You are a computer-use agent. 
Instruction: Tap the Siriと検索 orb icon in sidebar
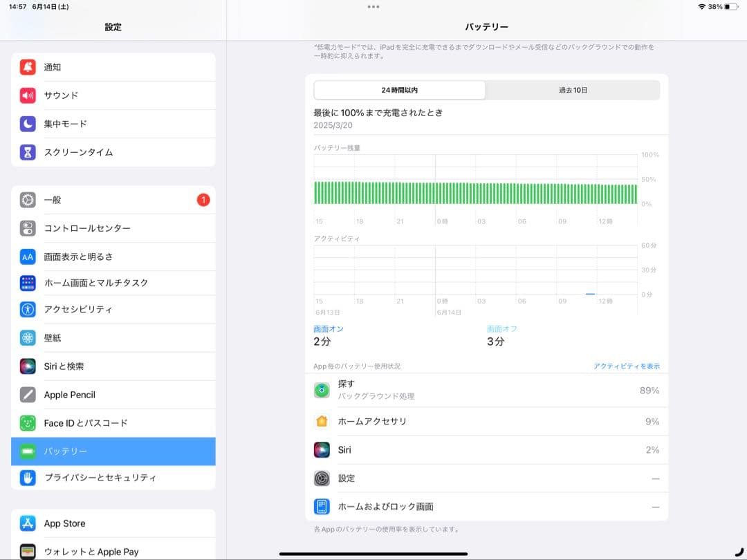[28, 366]
